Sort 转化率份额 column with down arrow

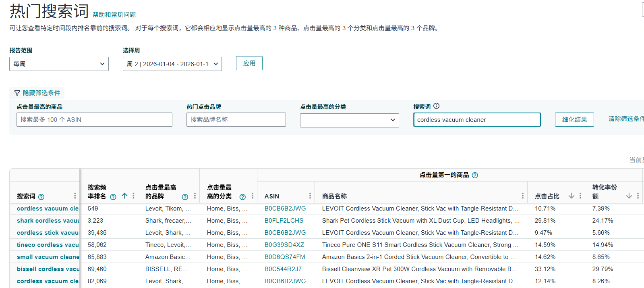629,196
